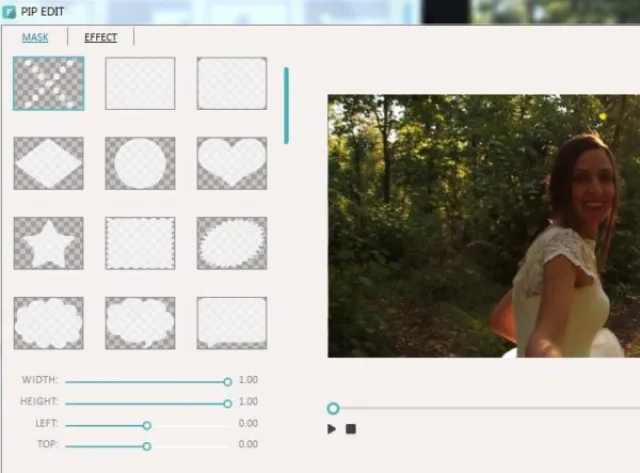Screen dimensions: 640x473
Task: Click the LEFT value 0.00
Action: point(248,423)
